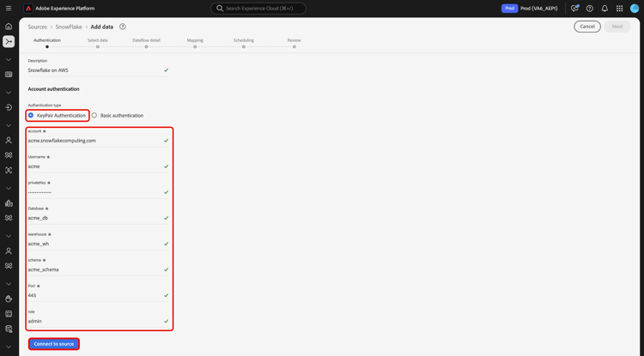Image resolution: width=644 pixels, height=356 pixels.
Task: Open the help icon in the top bar
Action: pyautogui.click(x=589, y=9)
